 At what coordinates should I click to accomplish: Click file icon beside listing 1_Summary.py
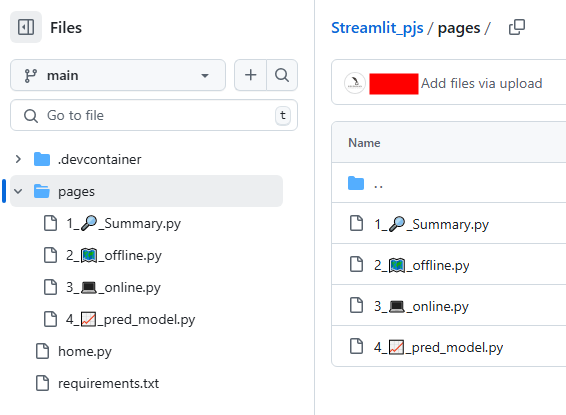(357, 223)
